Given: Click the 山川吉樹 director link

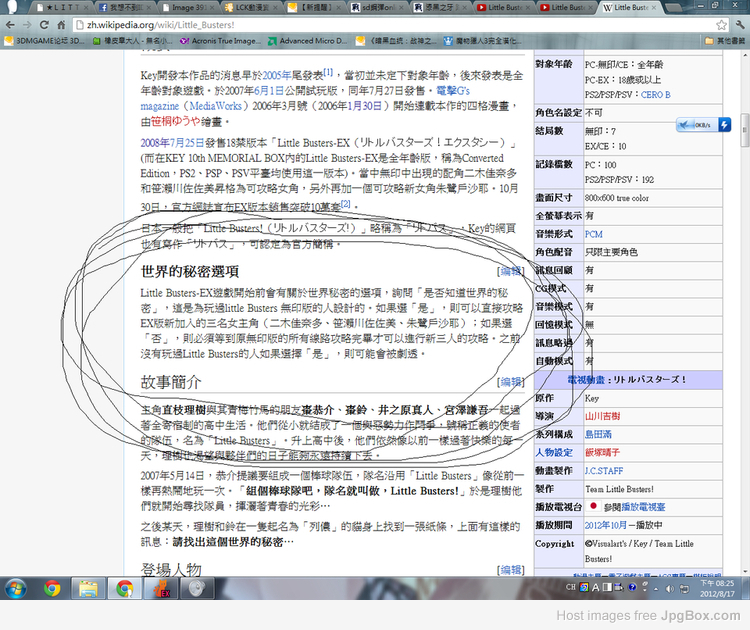Looking at the screenshot, I should point(602,416).
